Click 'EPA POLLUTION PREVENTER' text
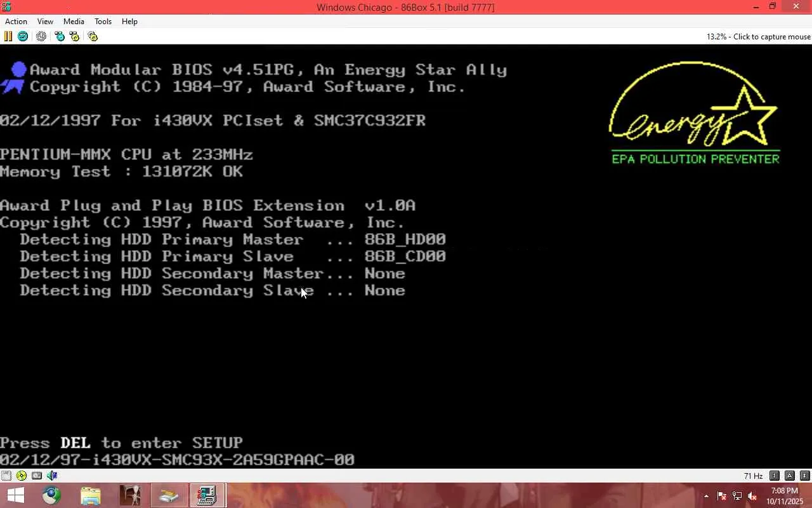The image size is (812, 508). tap(695, 159)
